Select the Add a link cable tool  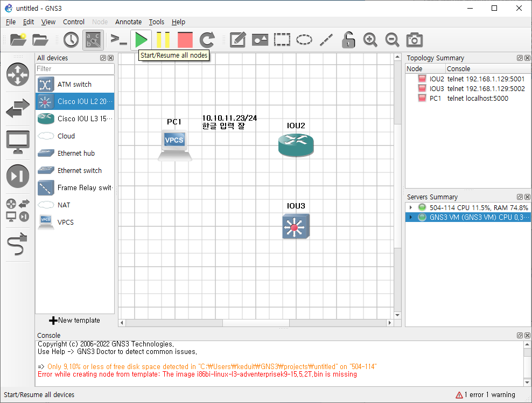point(17,244)
